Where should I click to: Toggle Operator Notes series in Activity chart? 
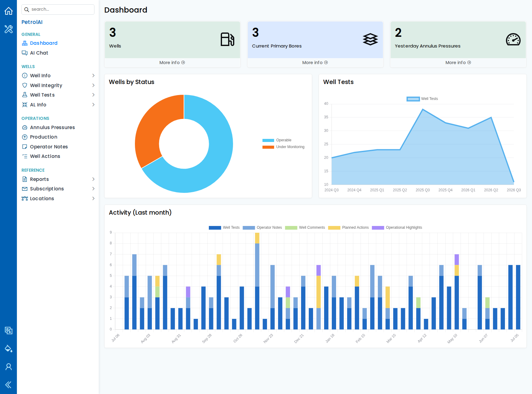coord(262,228)
